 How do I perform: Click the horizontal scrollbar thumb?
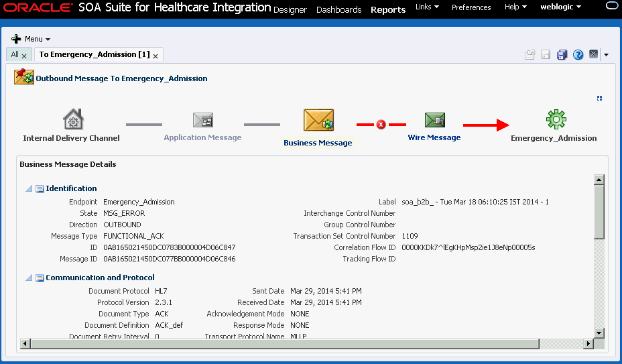click(286, 343)
